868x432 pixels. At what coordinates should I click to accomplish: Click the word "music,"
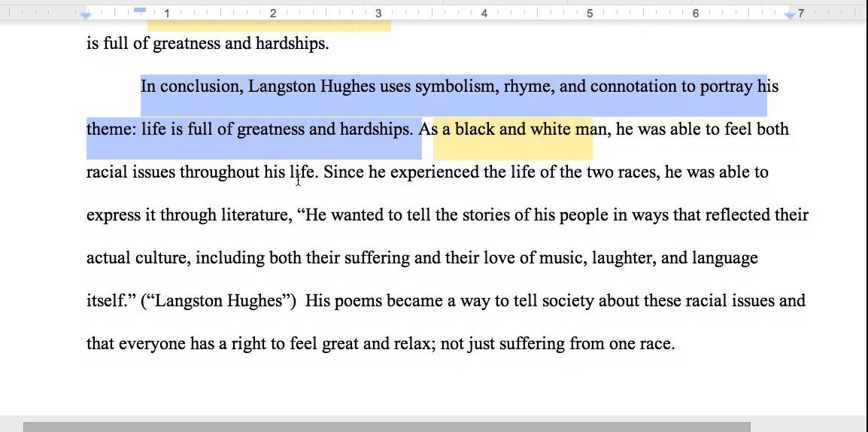pyautogui.click(x=563, y=258)
